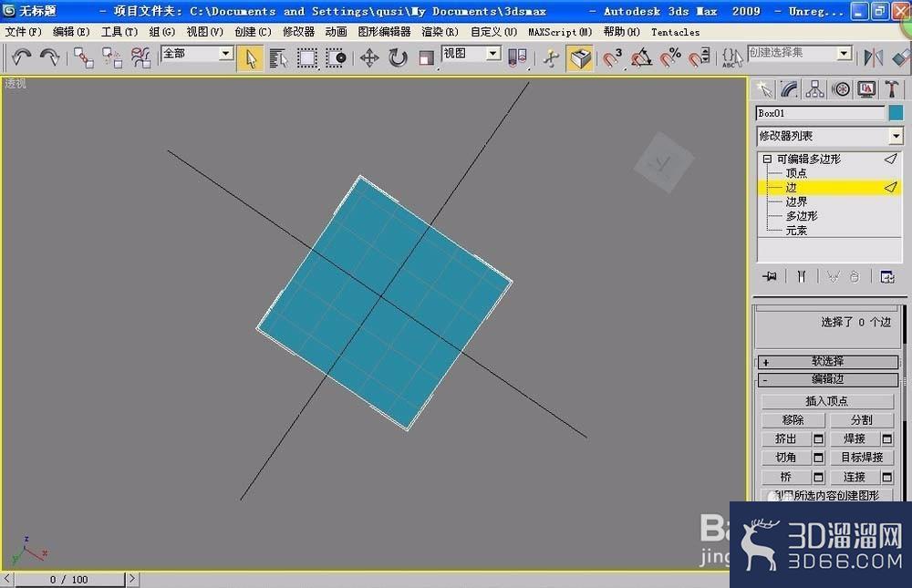The width and height of the screenshot is (912, 588).
Task: Toggle Show End Result icon
Action: click(802, 276)
